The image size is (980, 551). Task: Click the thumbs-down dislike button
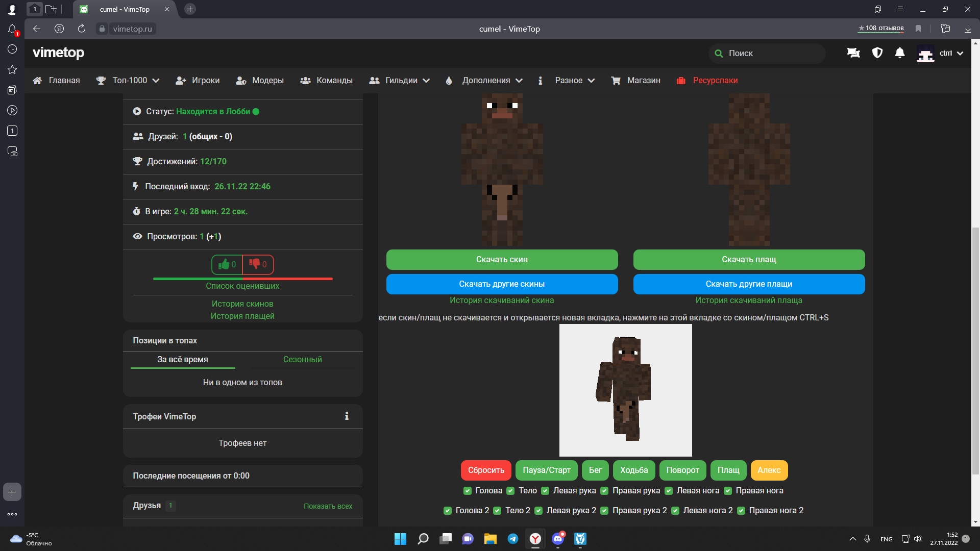(258, 264)
